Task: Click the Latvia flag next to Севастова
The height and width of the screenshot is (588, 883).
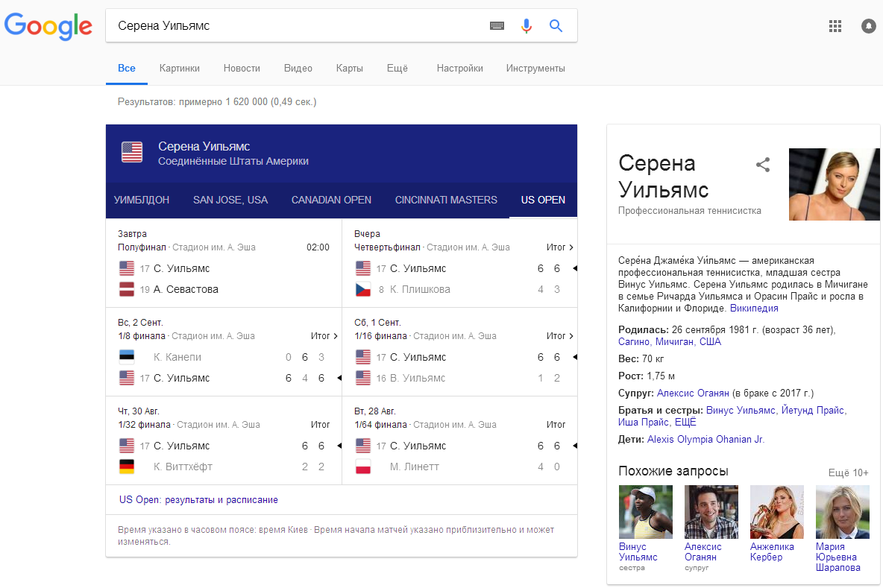Action: tap(127, 289)
